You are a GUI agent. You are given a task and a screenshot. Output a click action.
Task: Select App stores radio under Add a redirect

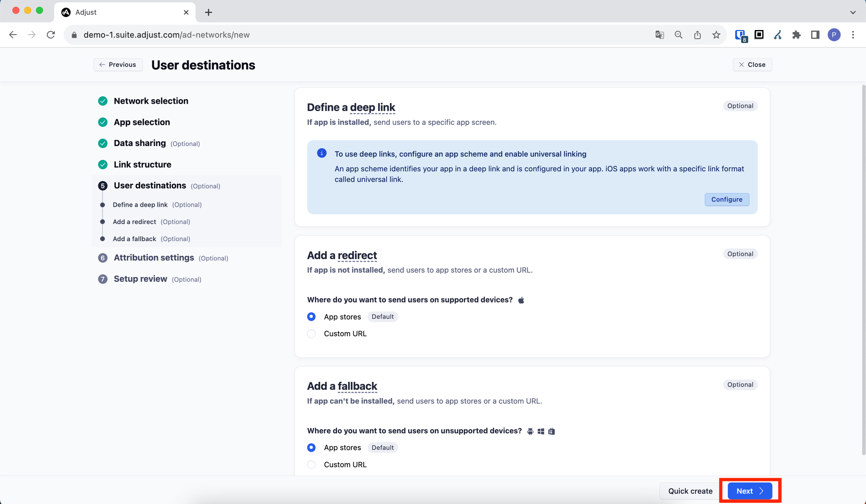tap(311, 317)
